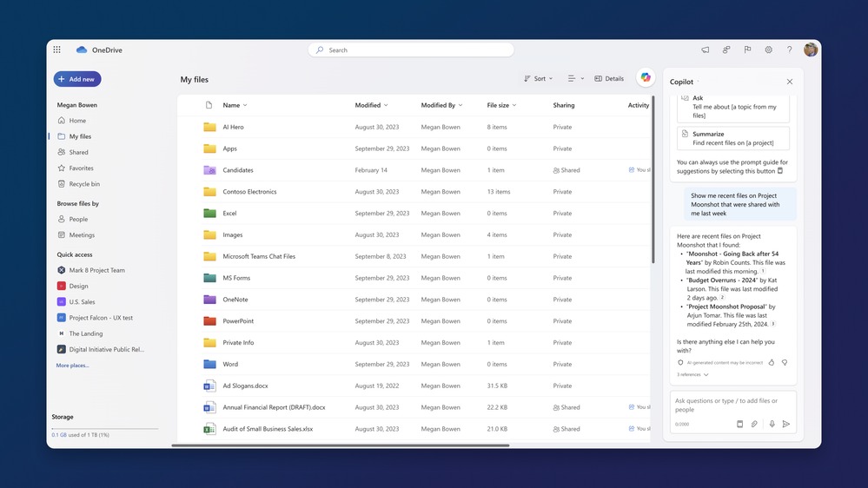Activate the microphone icon in Copilot
868x488 pixels.
tap(772, 424)
